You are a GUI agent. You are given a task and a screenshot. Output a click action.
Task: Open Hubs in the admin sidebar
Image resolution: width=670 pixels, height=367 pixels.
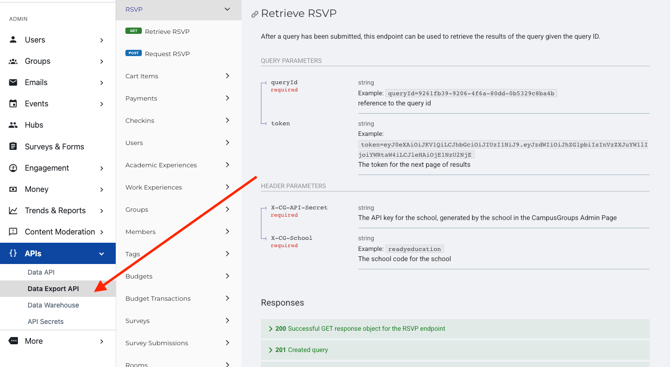click(x=34, y=125)
